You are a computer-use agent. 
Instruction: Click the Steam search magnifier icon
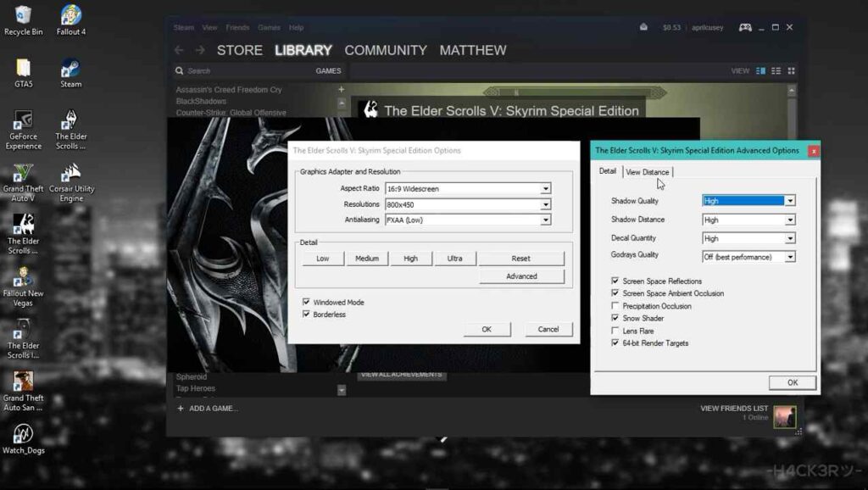coord(180,71)
